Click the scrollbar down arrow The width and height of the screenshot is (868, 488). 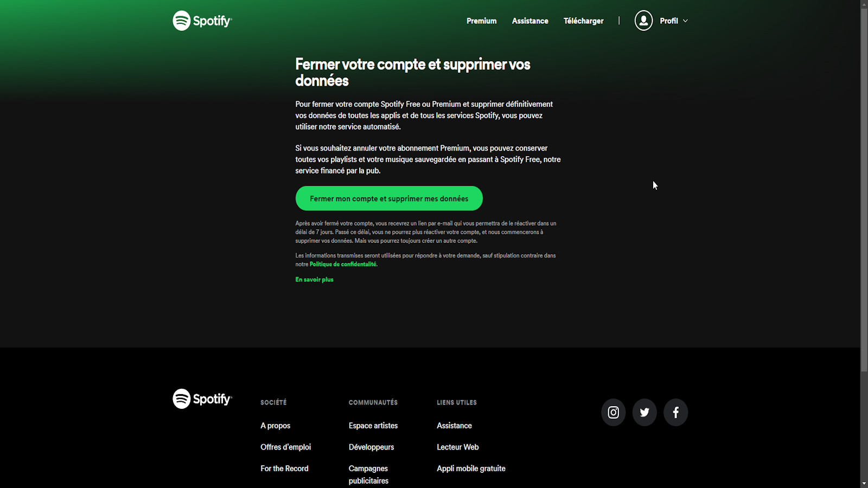click(864, 483)
